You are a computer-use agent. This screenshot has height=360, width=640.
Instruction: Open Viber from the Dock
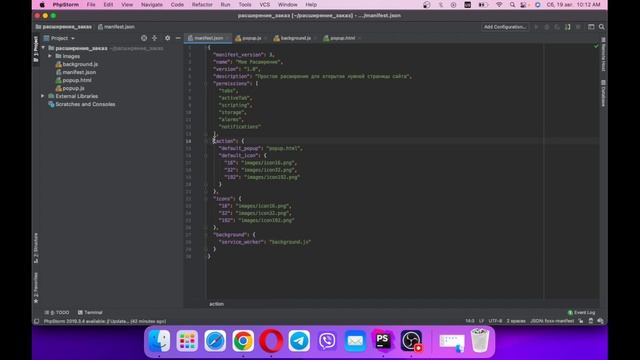[327, 340]
